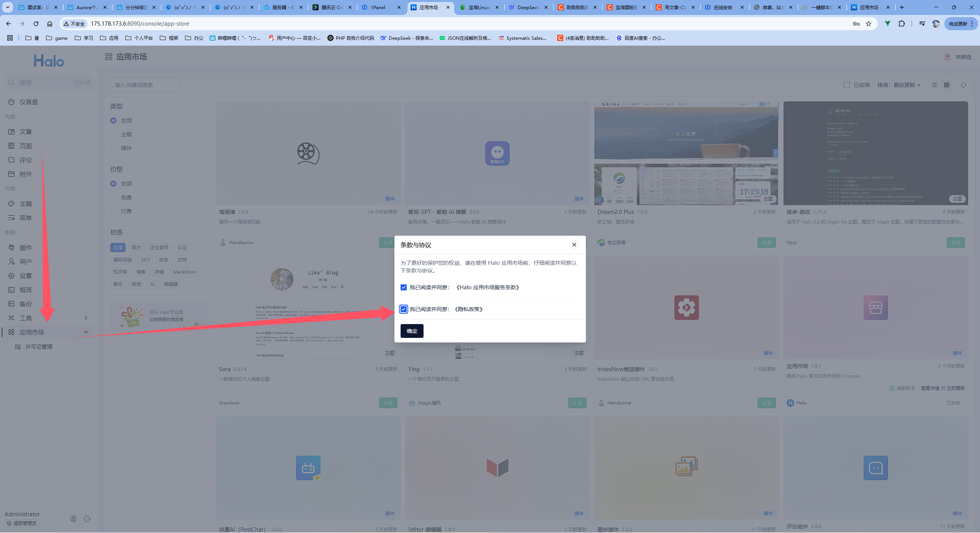Image resolution: width=980 pixels, height=533 pixels.
Task: Reload the page with browser refresh icon
Action: click(x=36, y=24)
